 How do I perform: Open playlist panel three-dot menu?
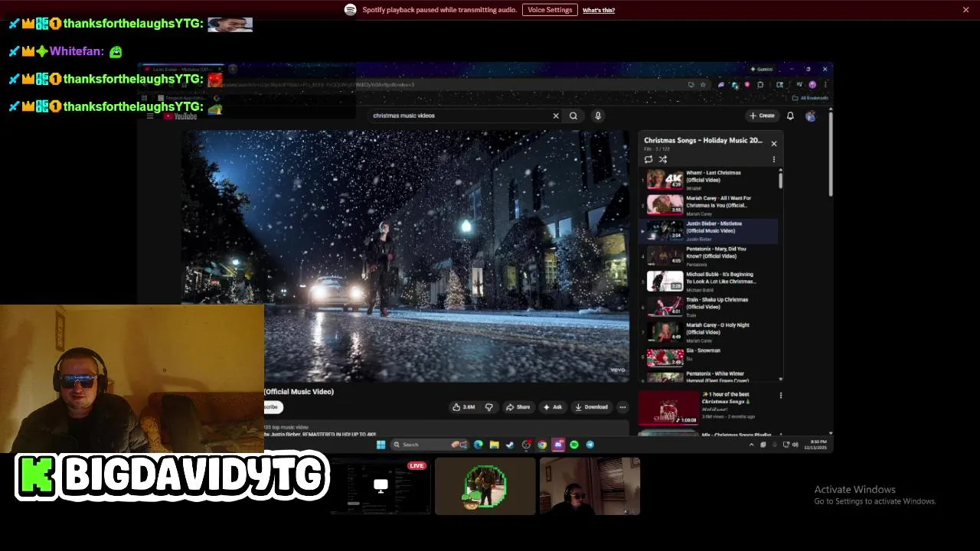coord(774,159)
